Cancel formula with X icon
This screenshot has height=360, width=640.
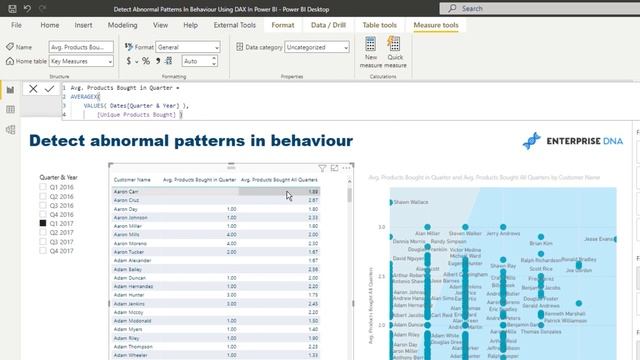[x=33, y=89]
